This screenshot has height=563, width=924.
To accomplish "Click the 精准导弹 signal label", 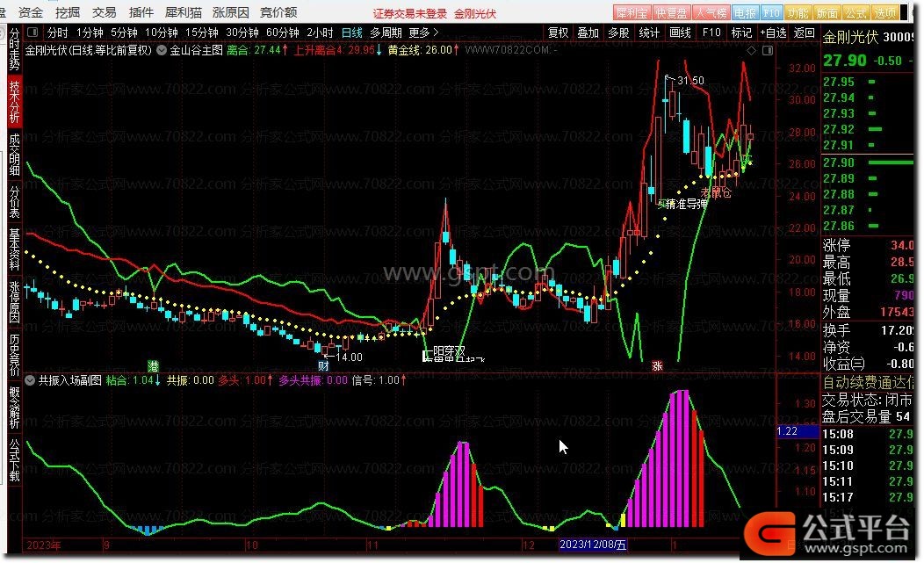I will click(686, 204).
